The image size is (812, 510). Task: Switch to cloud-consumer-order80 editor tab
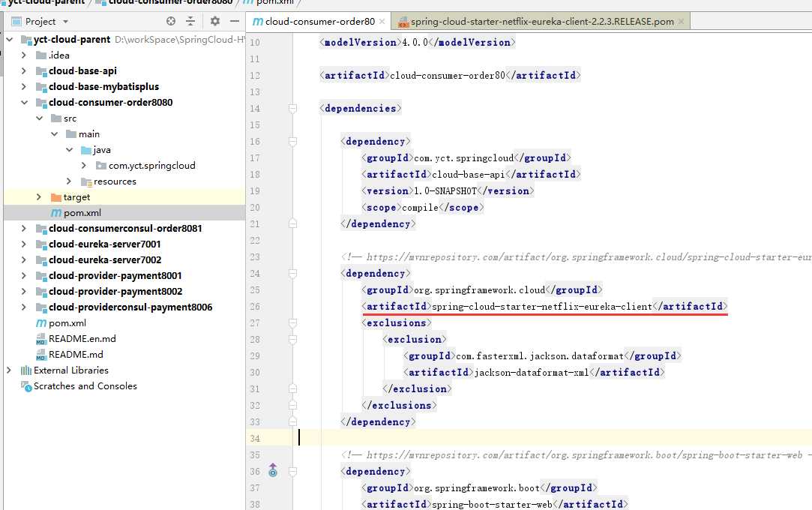click(x=319, y=21)
